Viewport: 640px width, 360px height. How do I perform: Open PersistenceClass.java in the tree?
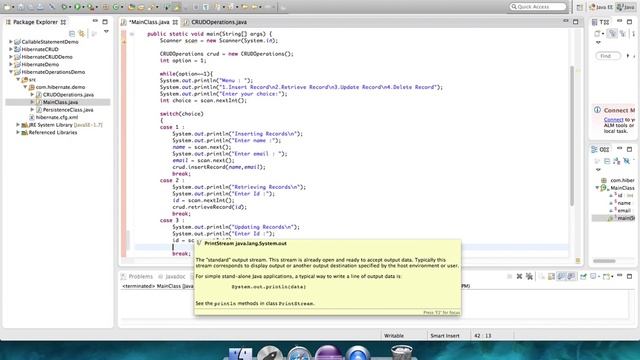coord(68,109)
